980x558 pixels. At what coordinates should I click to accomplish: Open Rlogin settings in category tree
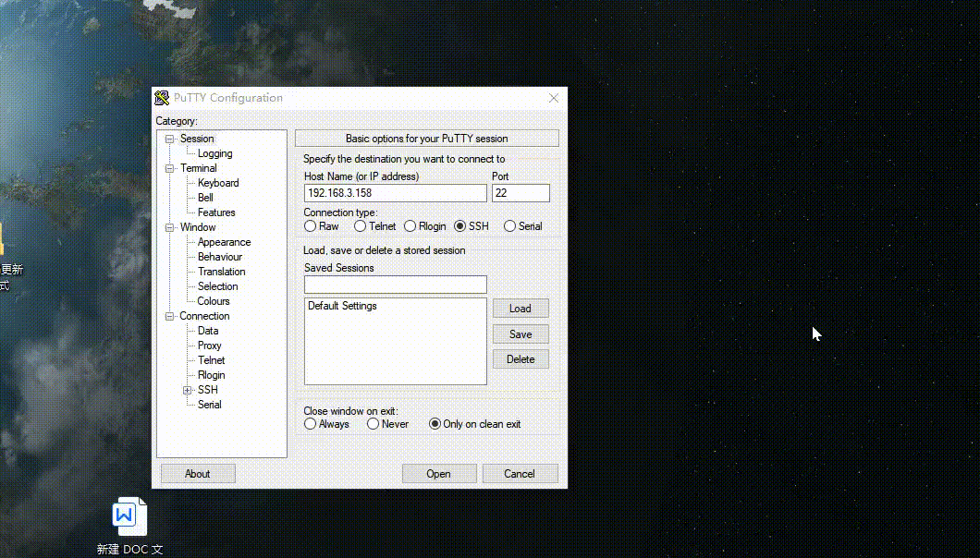click(x=211, y=375)
